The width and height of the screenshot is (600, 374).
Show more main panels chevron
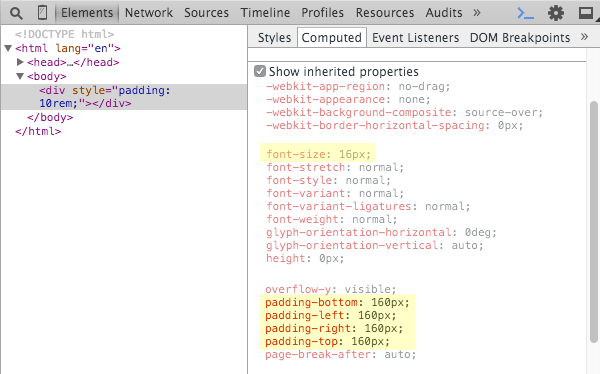point(476,13)
